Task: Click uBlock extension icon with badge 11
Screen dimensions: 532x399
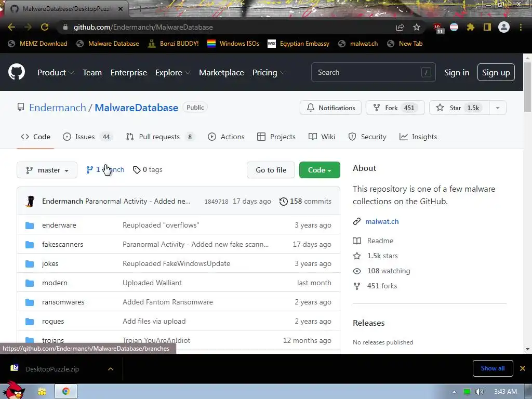Action: [438, 28]
